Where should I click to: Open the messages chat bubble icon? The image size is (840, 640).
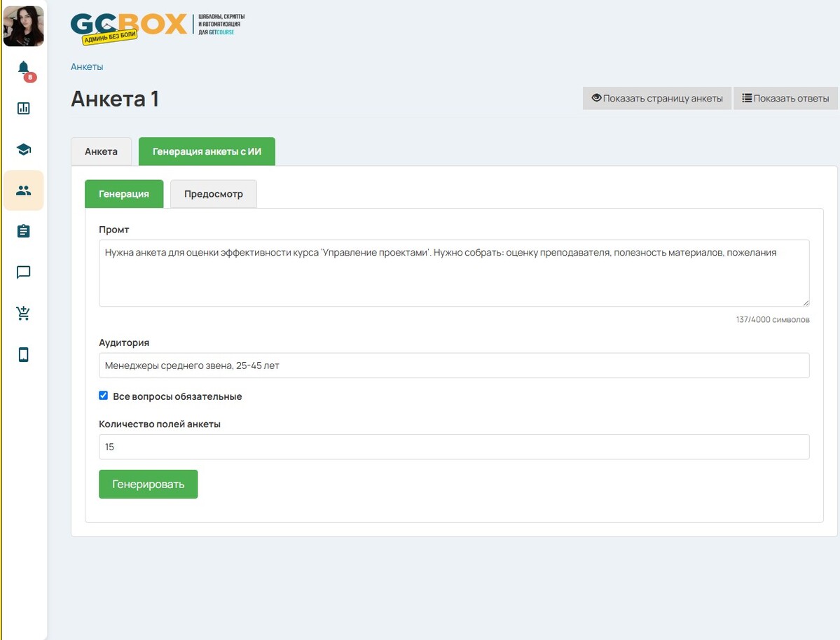24,272
